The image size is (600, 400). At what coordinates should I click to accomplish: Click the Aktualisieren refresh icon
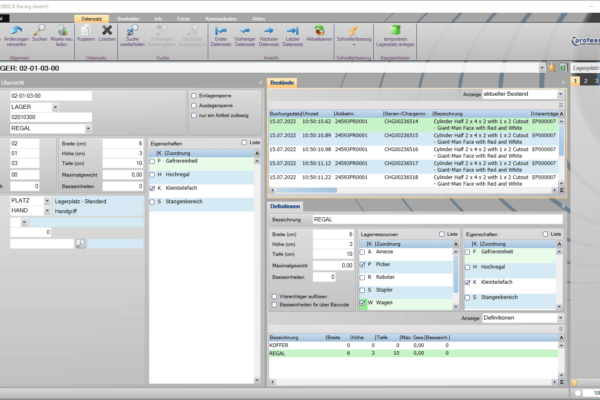pyautogui.click(x=319, y=30)
